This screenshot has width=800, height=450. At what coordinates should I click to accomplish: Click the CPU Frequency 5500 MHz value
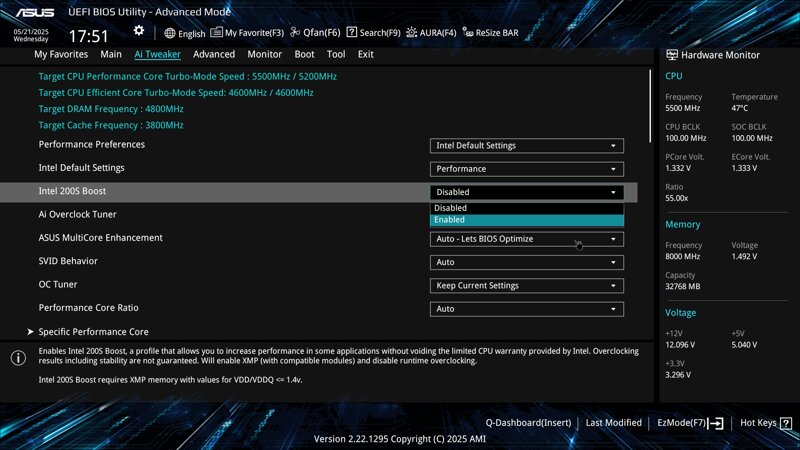(682, 108)
